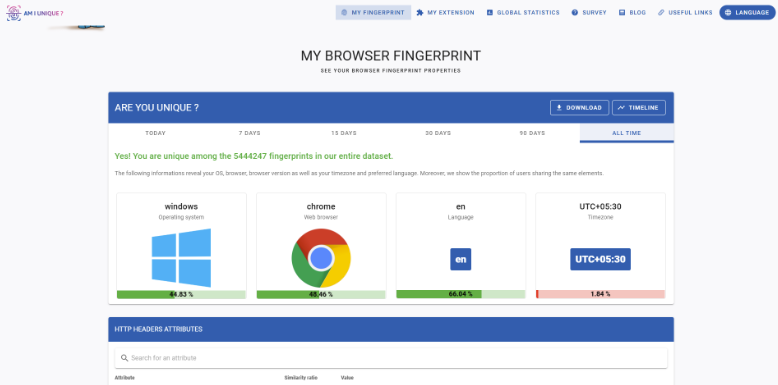The width and height of the screenshot is (778, 385).
Task: Click the HTTP Headers Attributes heading
Action: coord(158,329)
